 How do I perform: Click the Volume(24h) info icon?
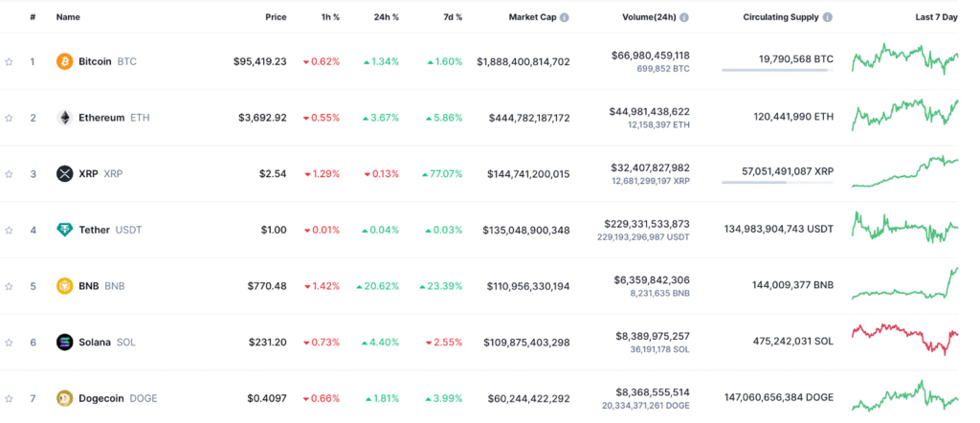(684, 17)
